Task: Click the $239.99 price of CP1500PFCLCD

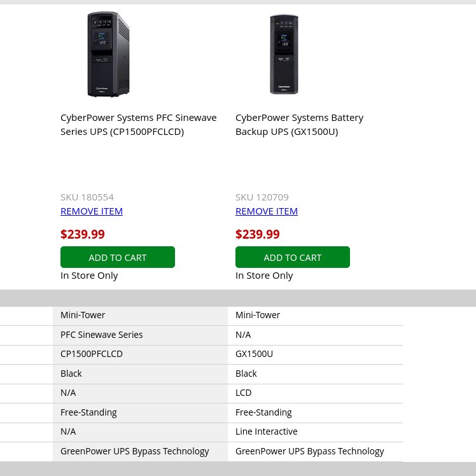Action: point(83,234)
